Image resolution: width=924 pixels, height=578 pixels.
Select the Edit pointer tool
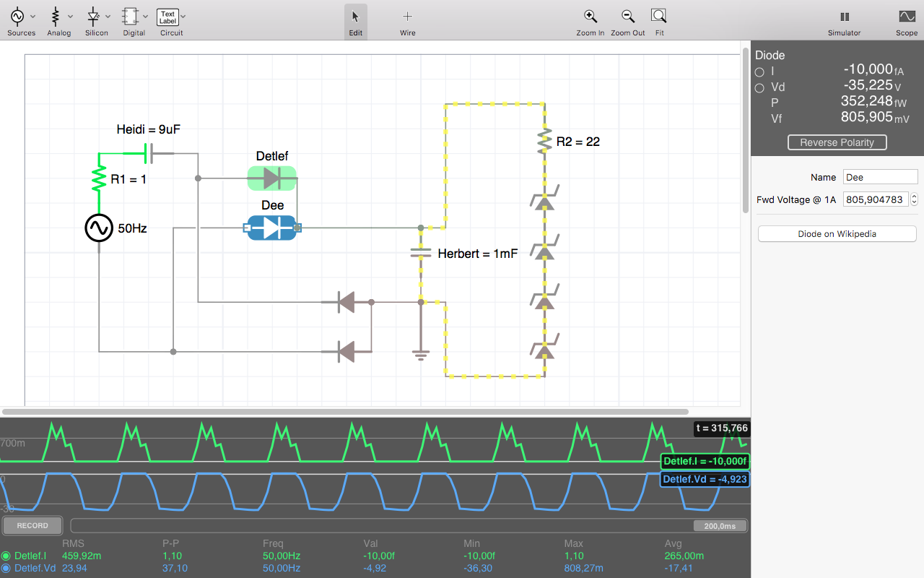coord(355,16)
